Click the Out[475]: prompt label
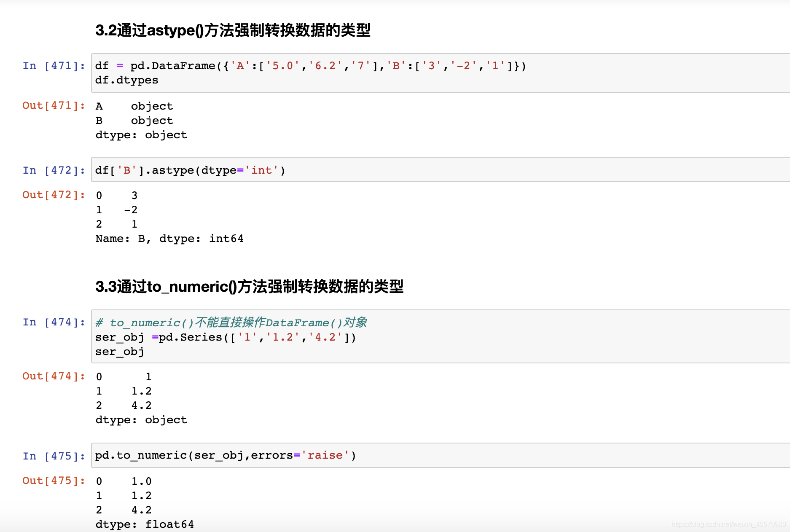 pyautogui.click(x=54, y=481)
